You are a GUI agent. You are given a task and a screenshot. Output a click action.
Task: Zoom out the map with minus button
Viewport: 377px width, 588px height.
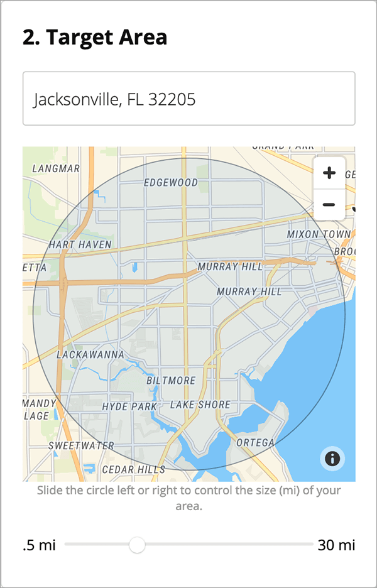329,204
